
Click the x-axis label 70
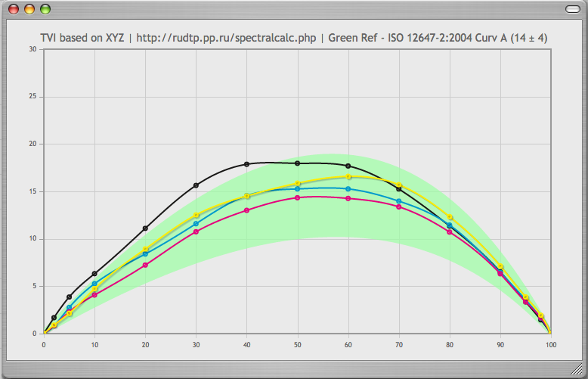click(x=399, y=345)
